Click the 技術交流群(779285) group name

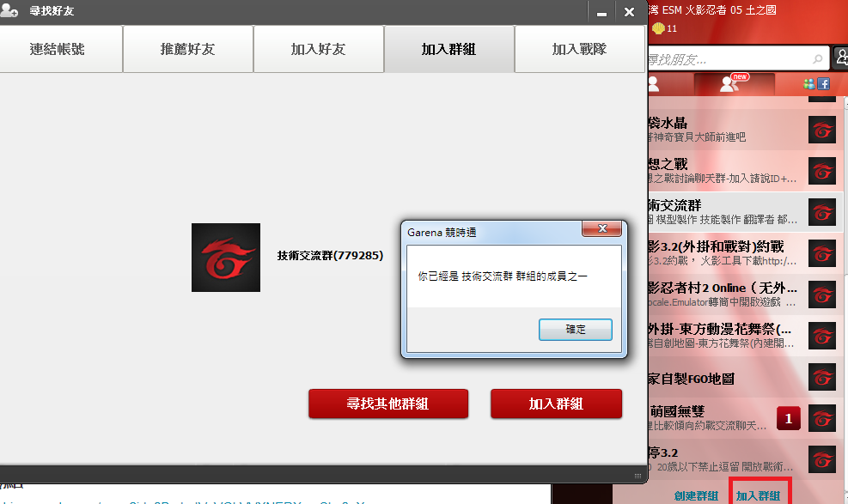(330, 256)
